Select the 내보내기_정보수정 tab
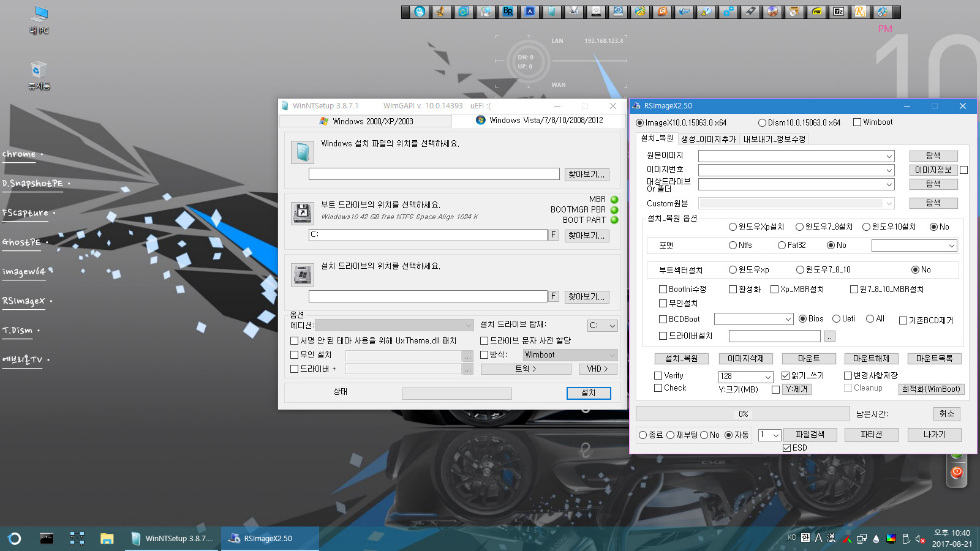The width and height of the screenshot is (980, 551). tap(774, 139)
